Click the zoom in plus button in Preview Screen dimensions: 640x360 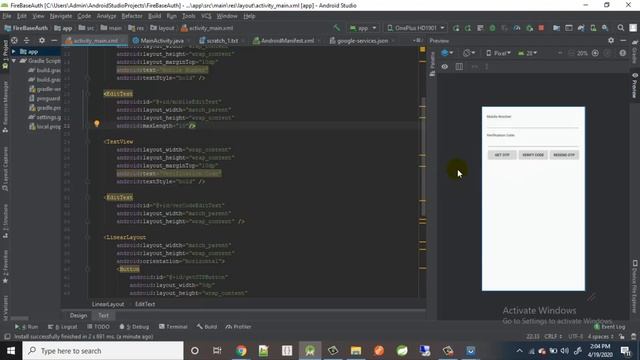tap(595, 53)
